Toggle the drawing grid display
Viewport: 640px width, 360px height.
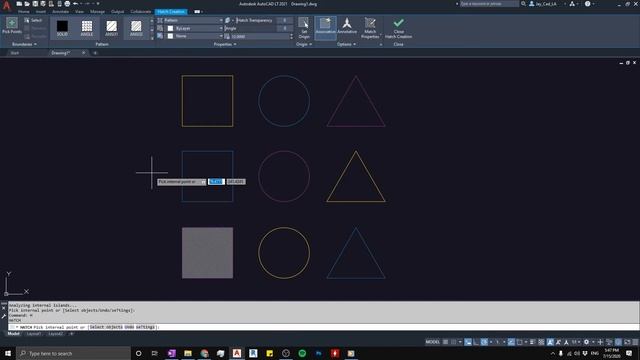[x=445, y=342]
